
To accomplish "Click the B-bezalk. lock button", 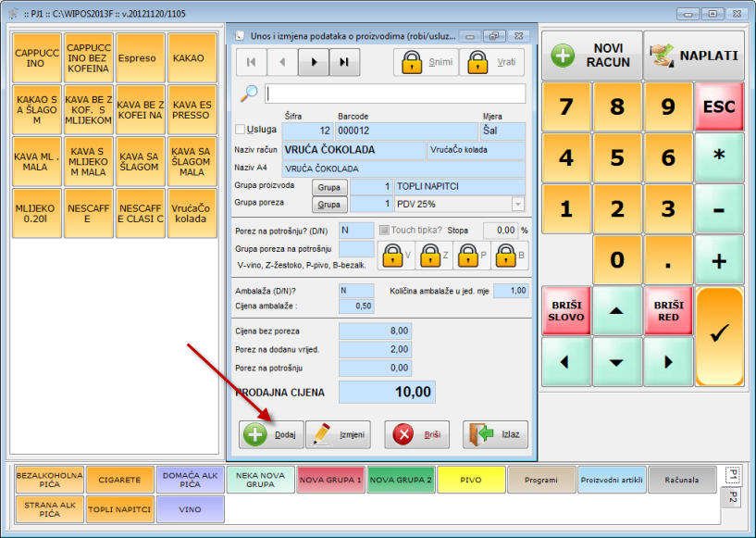I will [x=508, y=255].
